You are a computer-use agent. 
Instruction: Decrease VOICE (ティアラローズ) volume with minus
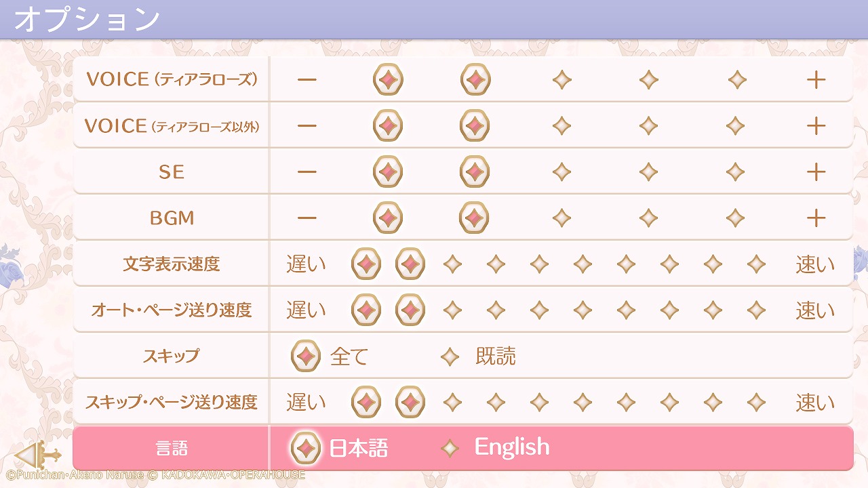[307, 80]
